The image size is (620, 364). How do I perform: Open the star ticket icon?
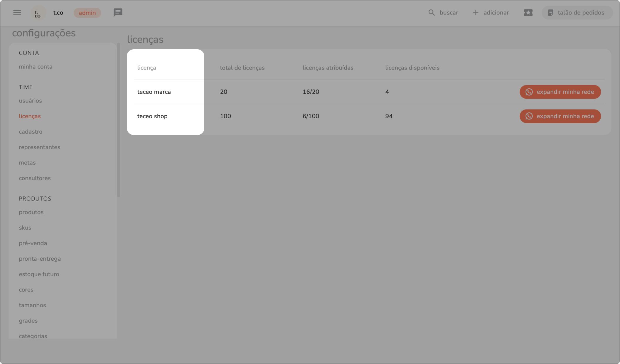pyautogui.click(x=528, y=13)
